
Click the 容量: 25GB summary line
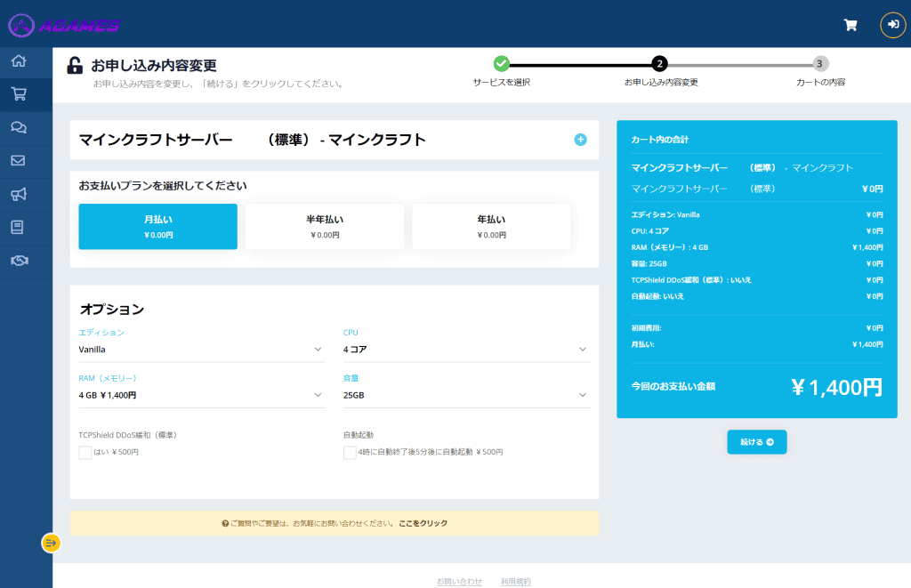[x=757, y=264]
